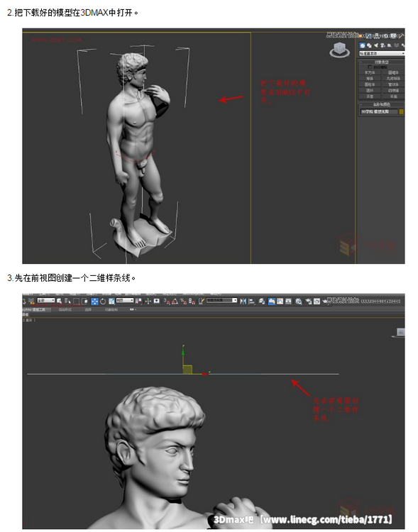418x532 pixels.
Task: Click the 平面 (Plane) primitive button
Action: point(393,96)
